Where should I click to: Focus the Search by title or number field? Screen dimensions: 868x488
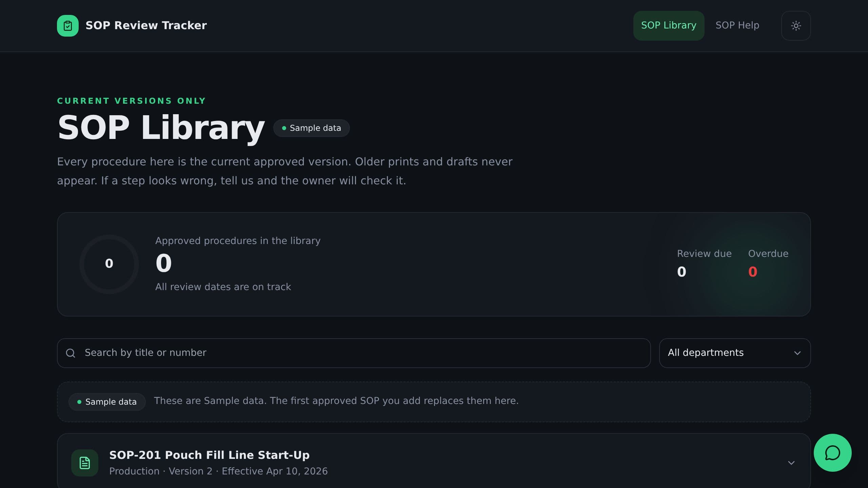[354, 353]
